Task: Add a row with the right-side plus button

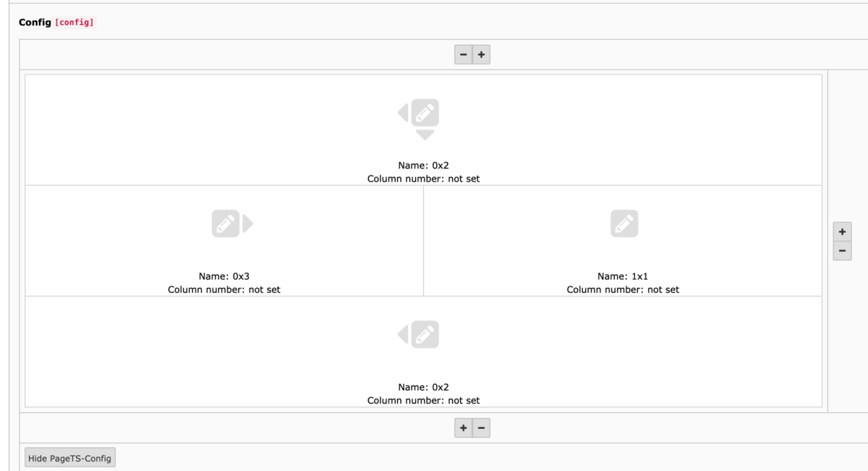Action: tap(842, 232)
